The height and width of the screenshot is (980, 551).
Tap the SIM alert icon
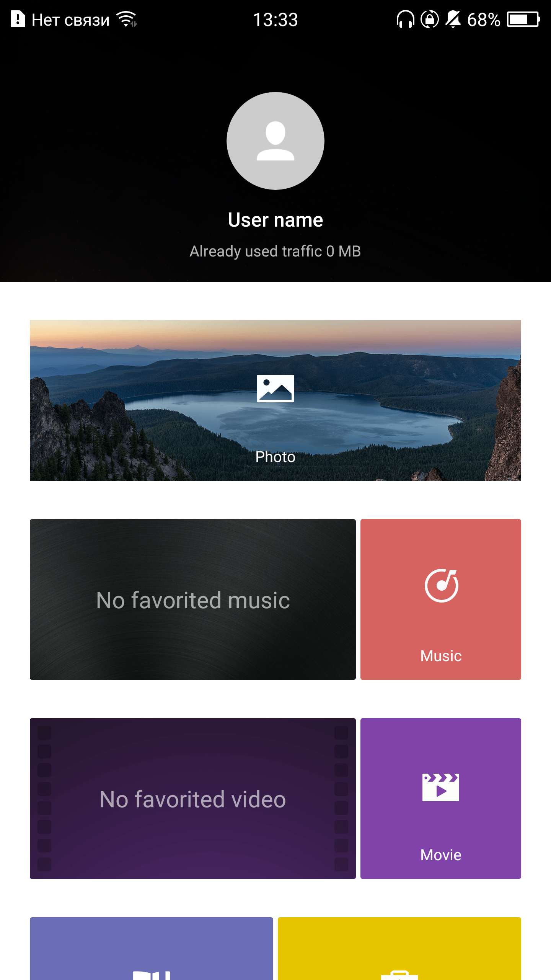(18, 19)
